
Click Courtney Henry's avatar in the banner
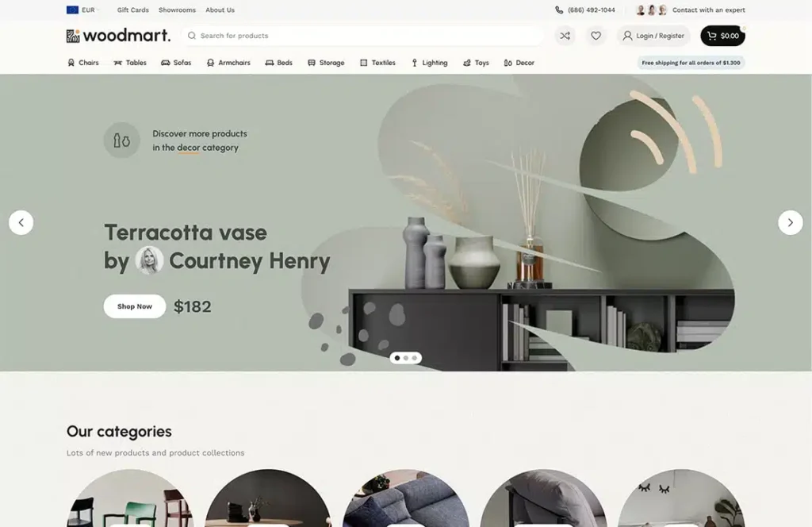[x=149, y=260]
